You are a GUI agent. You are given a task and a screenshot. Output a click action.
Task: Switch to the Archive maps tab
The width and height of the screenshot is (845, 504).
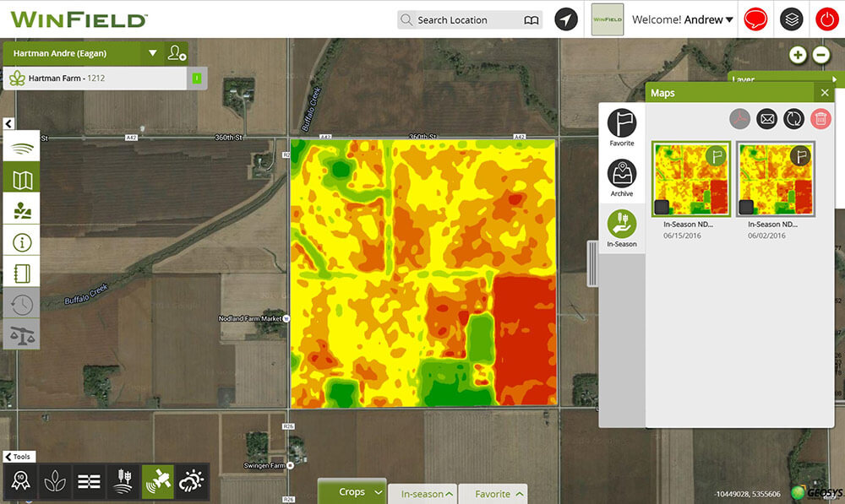pyautogui.click(x=622, y=179)
